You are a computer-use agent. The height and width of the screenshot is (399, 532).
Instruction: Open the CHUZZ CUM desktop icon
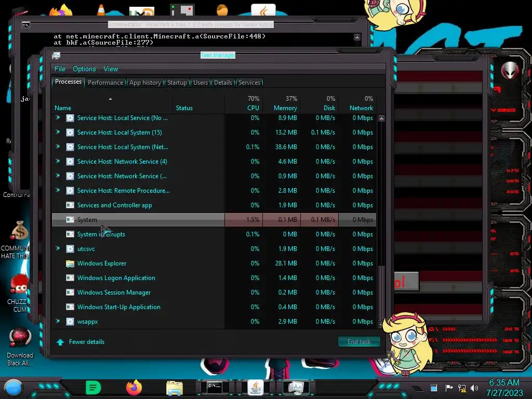pos(20,294)
